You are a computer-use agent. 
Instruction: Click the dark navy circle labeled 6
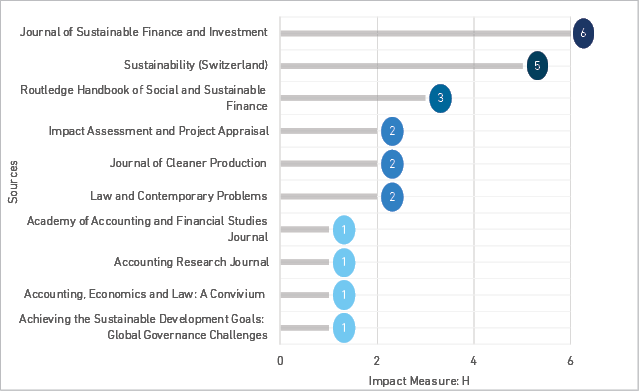583,33
